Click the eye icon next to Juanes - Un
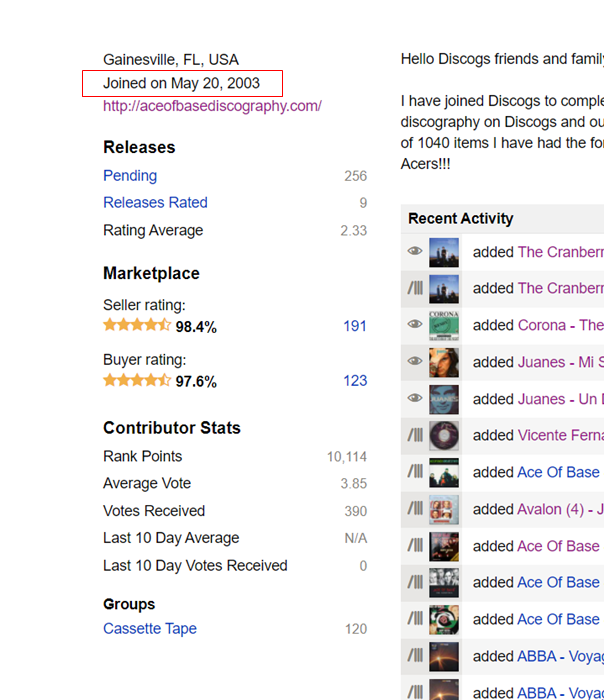604x700 pixels. coord(415,399)
